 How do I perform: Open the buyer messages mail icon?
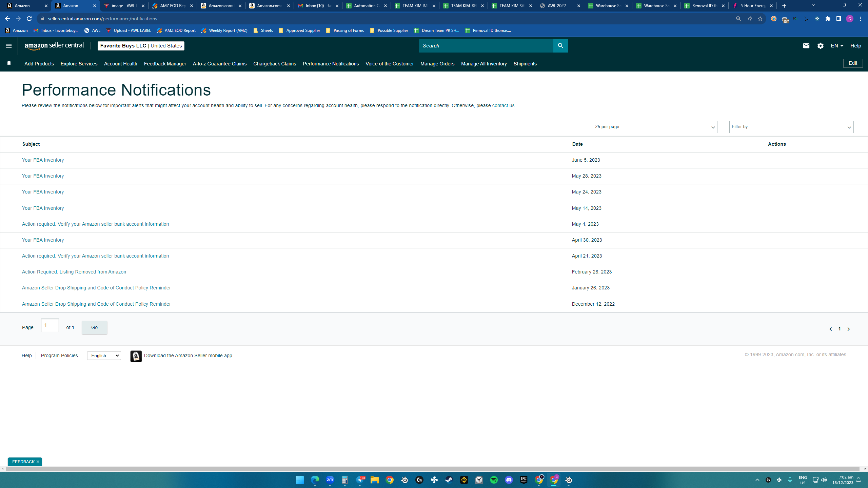tap(806, 46)
